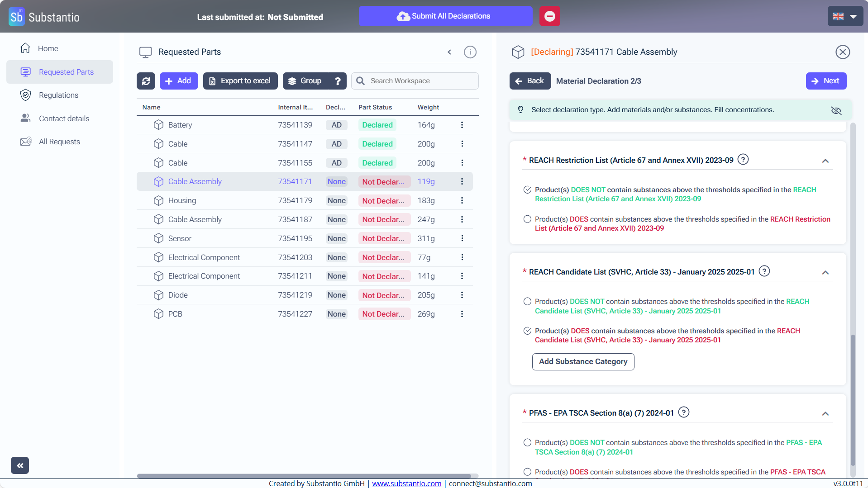Select DOES NOT contain for REACH Candidate List

[x=527, y=302]
